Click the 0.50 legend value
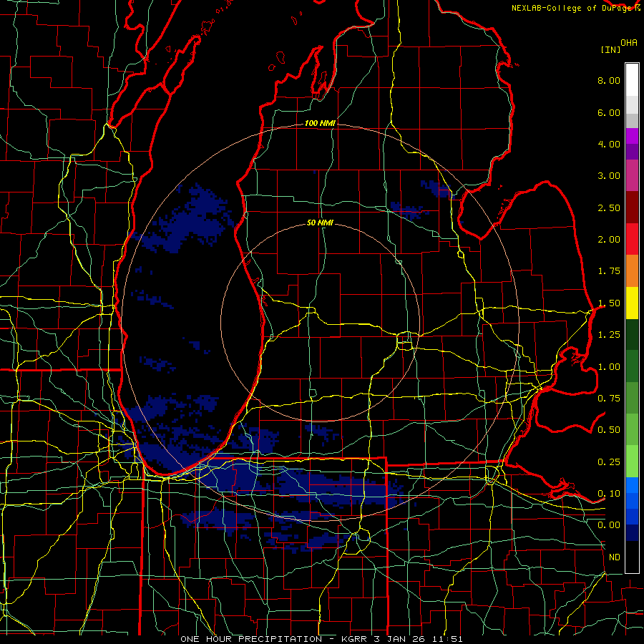The width and height of the screenshot is (644, 644). pos(609,430)
